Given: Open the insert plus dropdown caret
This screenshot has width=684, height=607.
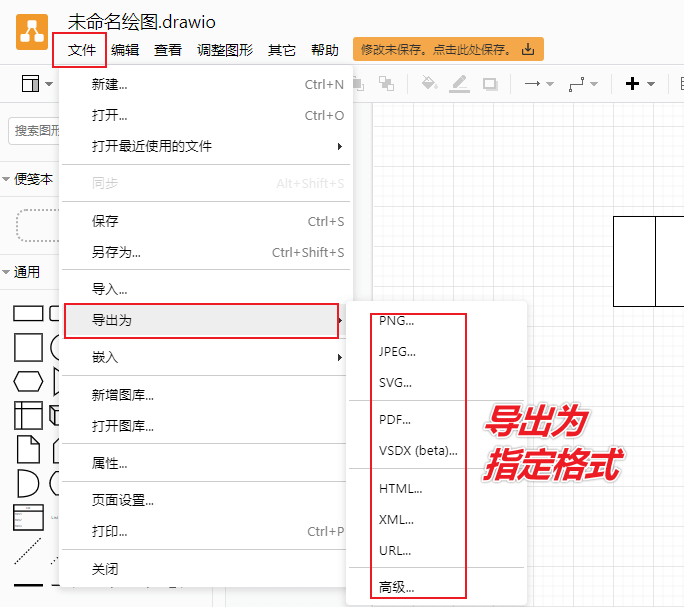Looking at the screenshot, I should pos(651,84).
